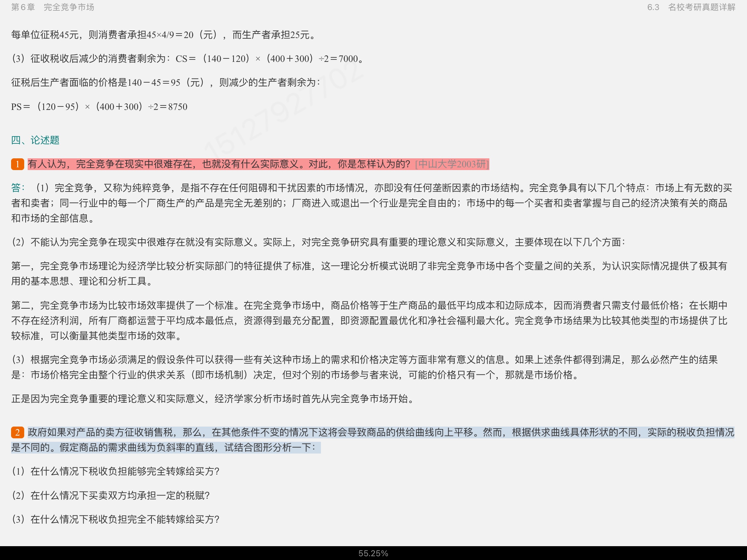This screenshot has width=747, height=560.
Task: Click the text '和市场的全部信息。'
Action: (x=53, y=218)
